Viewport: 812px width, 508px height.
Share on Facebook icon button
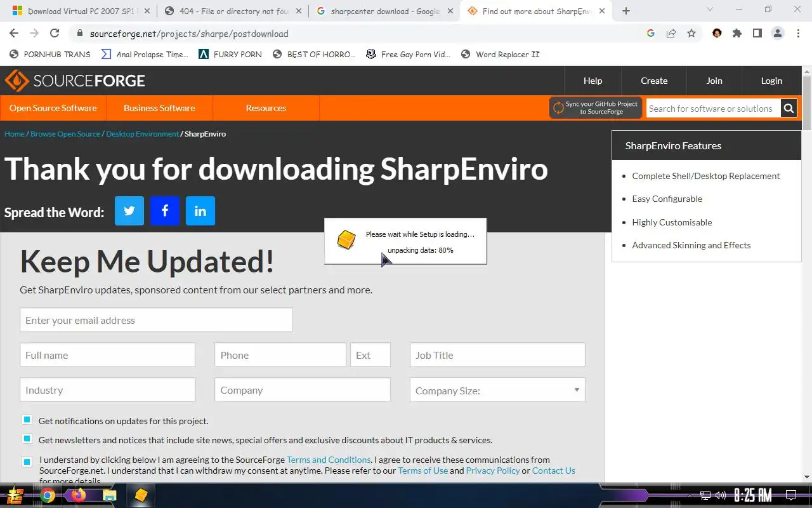[x=165, y=211]
